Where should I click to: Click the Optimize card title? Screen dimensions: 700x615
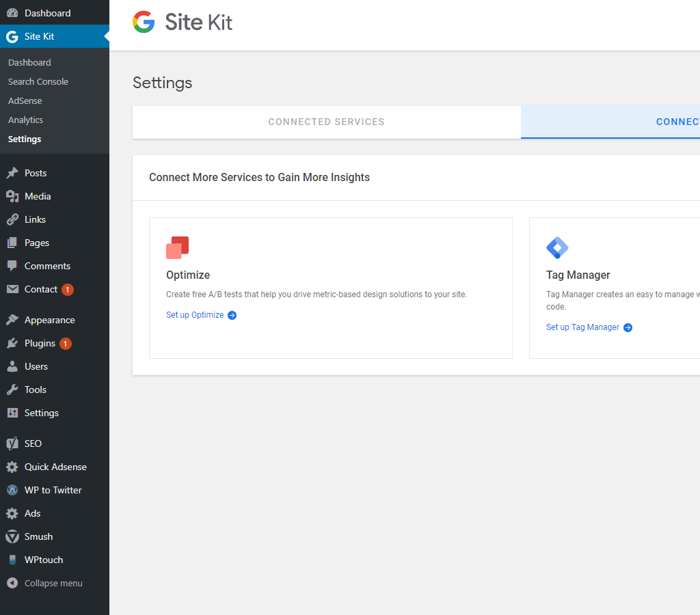[188, 275]
